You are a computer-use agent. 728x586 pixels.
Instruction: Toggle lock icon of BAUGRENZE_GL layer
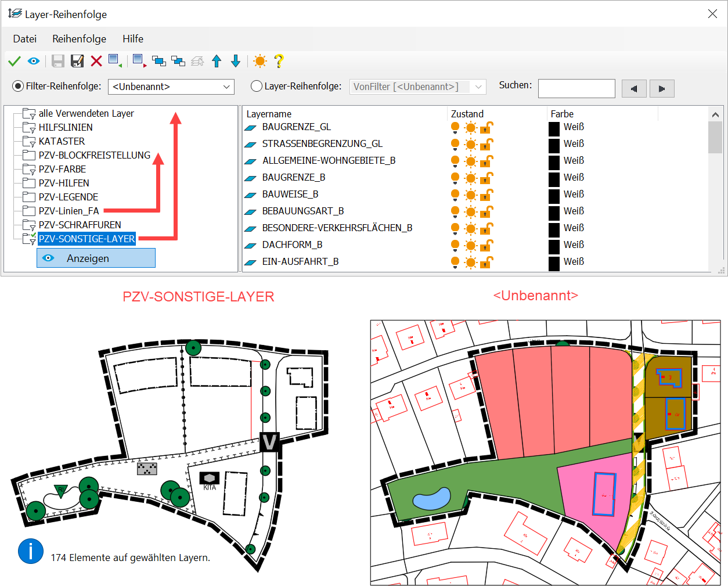[x=486, y=127]
